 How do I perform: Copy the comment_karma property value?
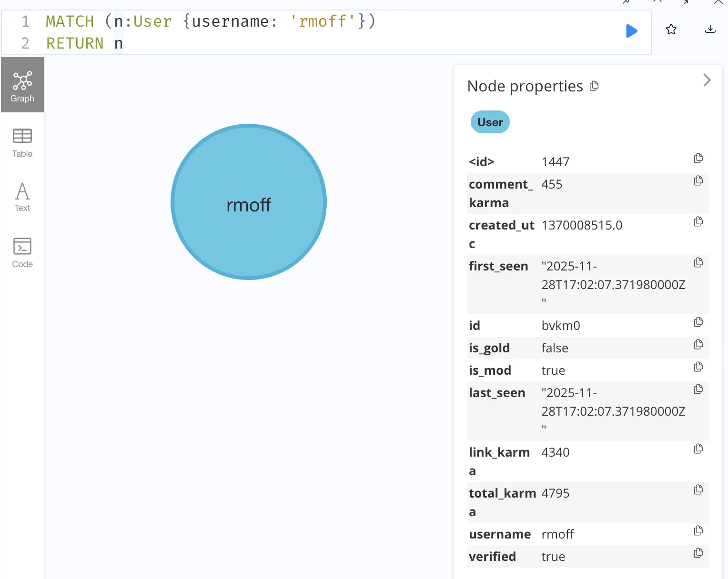[698, 181]
